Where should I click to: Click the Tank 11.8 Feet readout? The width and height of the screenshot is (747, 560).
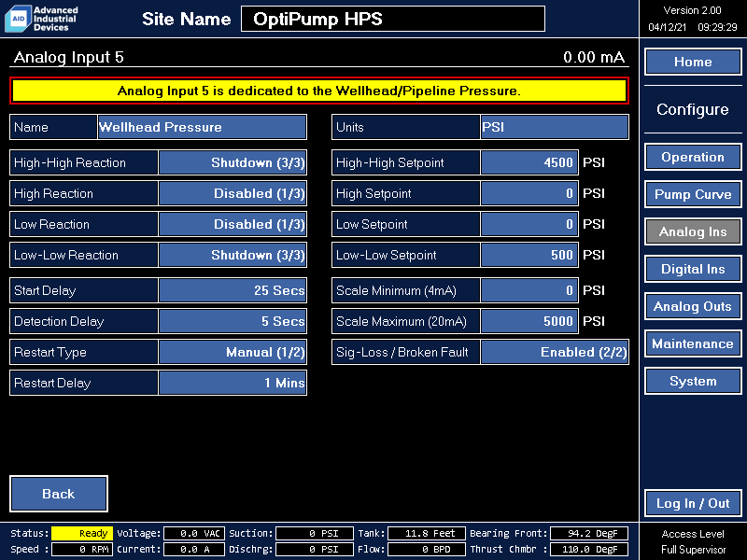pyautogui.click(x=427, y=533)
